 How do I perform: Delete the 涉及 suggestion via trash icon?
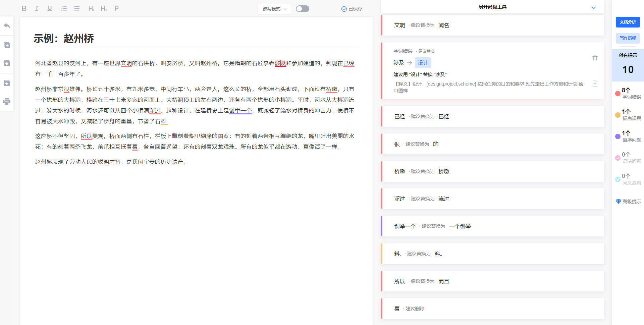pos(595,58)
